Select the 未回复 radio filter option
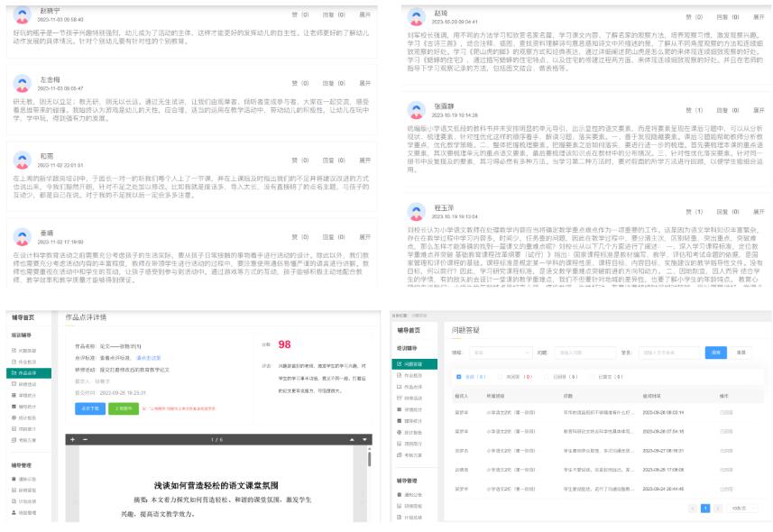773x532 pixels. pos(499,377)
